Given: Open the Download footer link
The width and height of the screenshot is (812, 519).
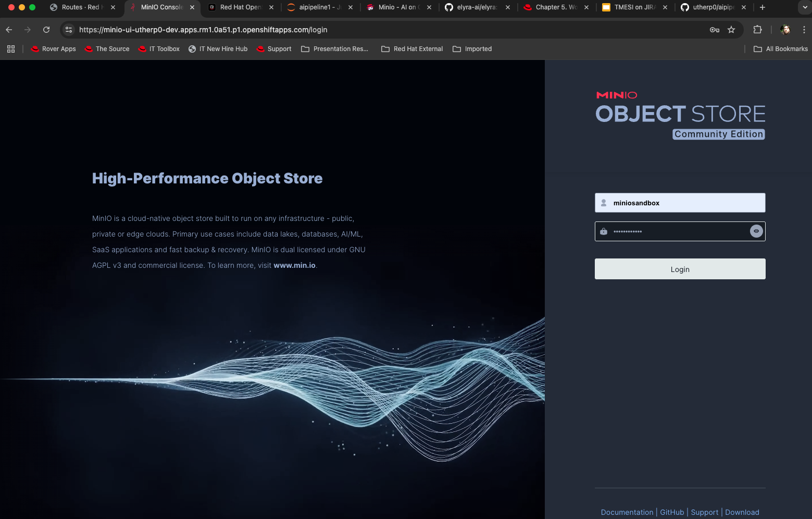Looking at the screenshot, I should (742, 512).
